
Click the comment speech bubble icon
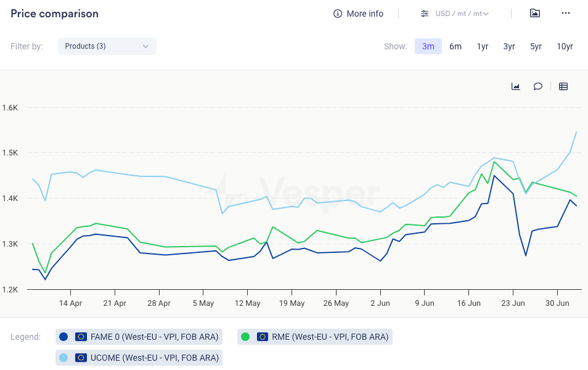(537, 86)
